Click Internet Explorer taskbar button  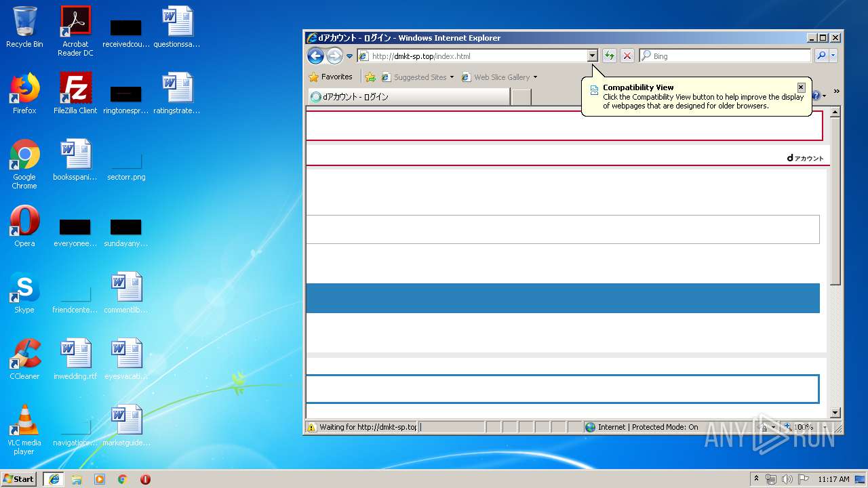(x=54, y=479)
